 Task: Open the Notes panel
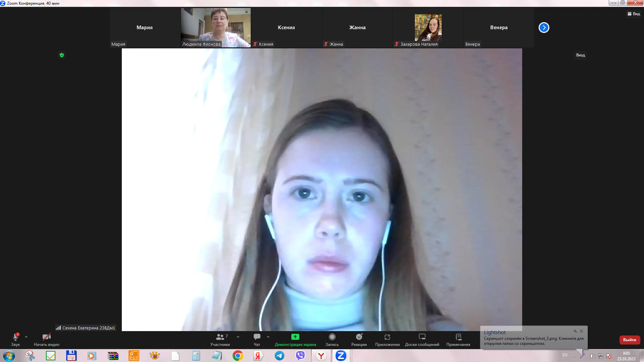click(458, 337)
